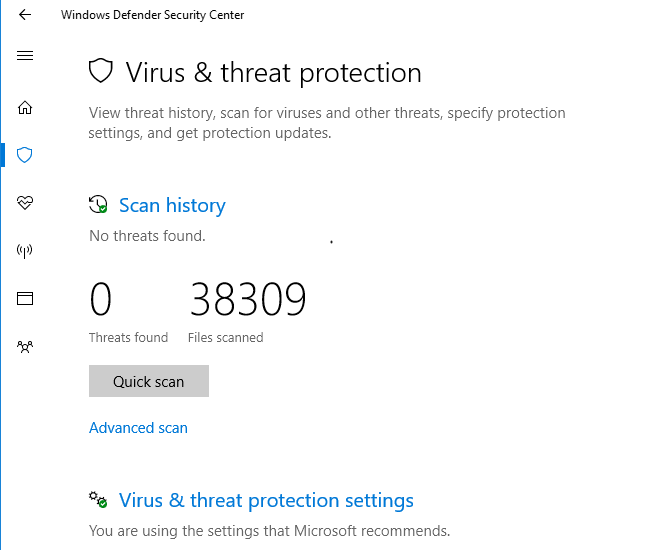Expand the hamburger navigation menu
The height and width of the screenshot is (550, 670).
pyautogui.click(x=25, y=55)
